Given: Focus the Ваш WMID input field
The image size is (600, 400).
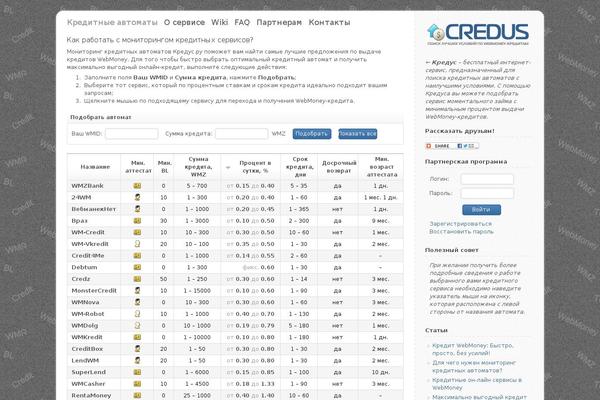Looking at the screenshot, I should click(132, 134).
